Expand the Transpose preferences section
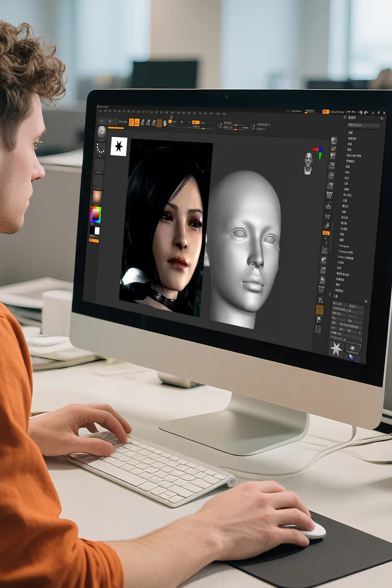 point(343,246)
